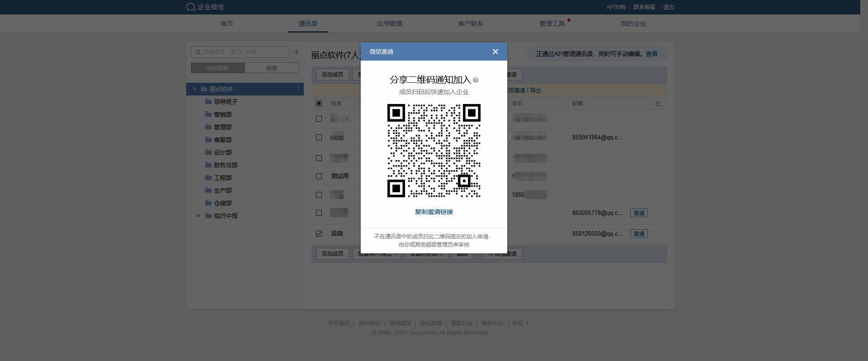Select the 财务总部 department
The width and height of the screenshot is (868, 361).
click(226, 165)
